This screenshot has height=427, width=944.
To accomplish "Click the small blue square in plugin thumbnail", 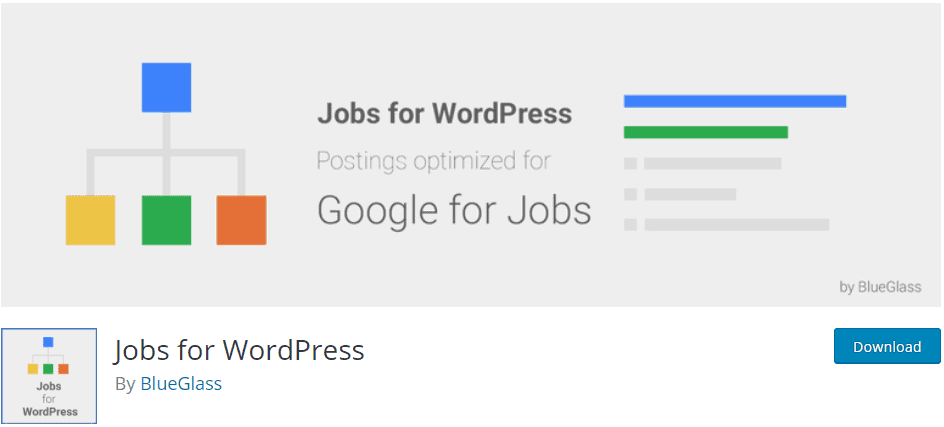I will click(x=48, y=342).
